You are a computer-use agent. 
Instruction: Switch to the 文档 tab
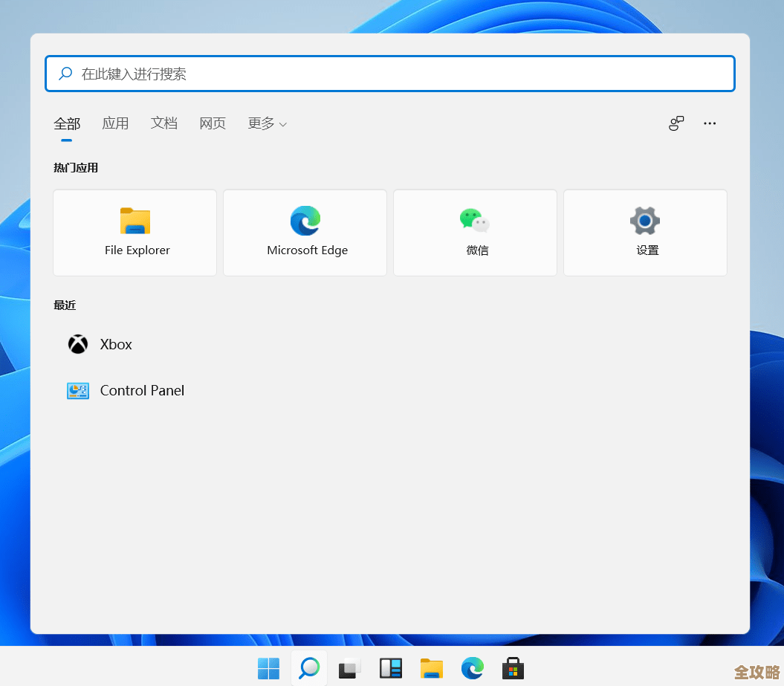pos(164,123)
